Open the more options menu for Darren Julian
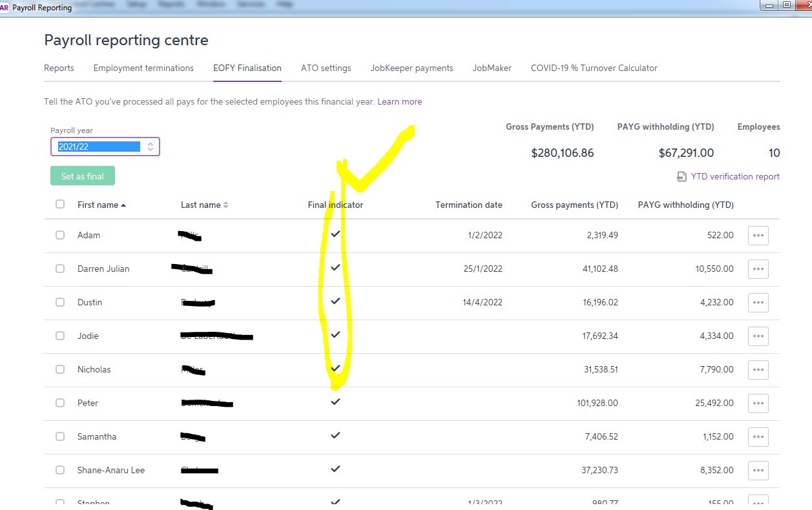This screenshot has width=812, height=510. point(758,269)
